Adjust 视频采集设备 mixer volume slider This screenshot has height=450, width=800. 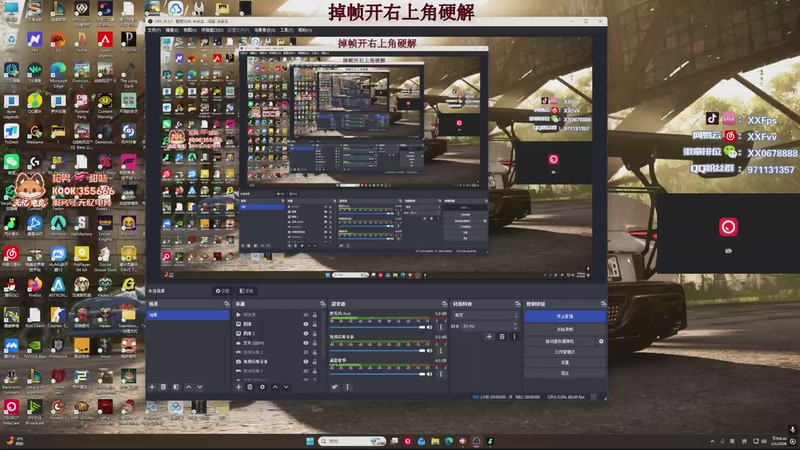click(378, 351)
